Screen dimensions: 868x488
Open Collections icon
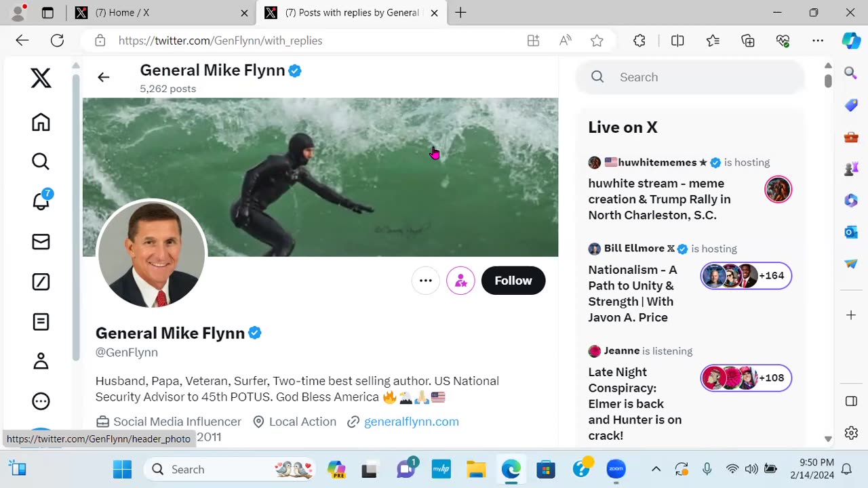click(748, 41)
